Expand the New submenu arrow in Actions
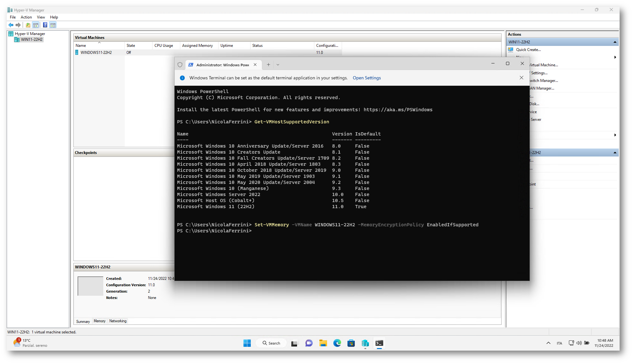The image size is (633, 364). click(615, 57)
